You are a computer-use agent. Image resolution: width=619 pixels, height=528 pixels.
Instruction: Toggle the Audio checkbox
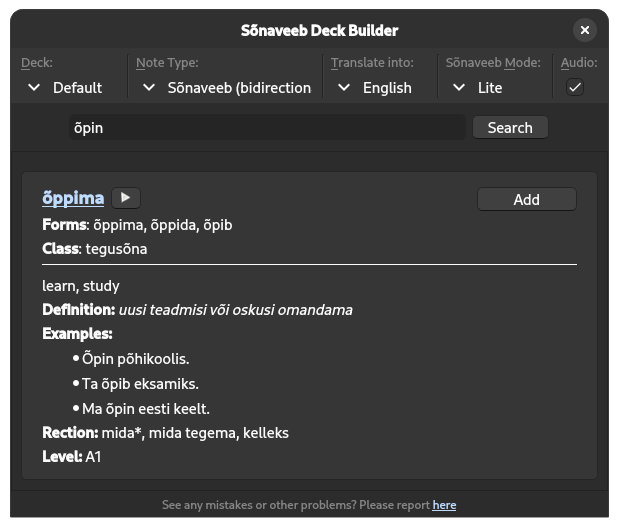point(574,87)
